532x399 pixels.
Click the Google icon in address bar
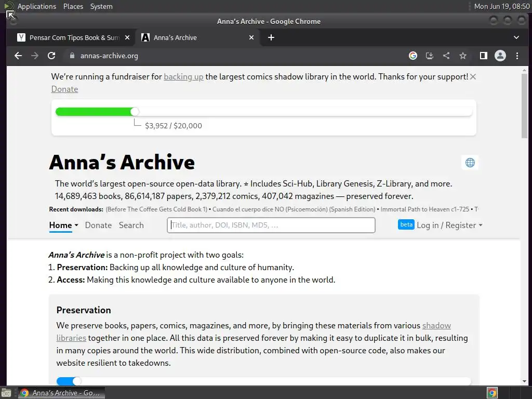pyautogui.click(x=413, y=56)
